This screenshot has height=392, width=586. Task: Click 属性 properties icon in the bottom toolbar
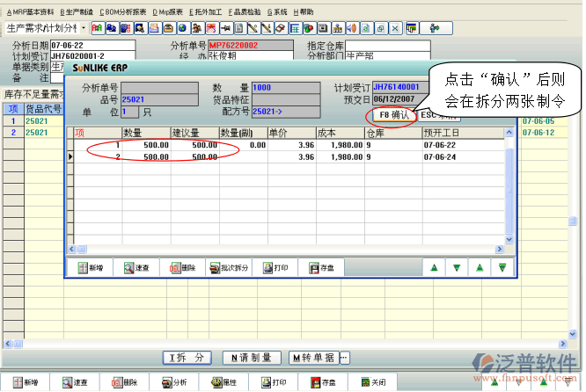pyautogui.click(x=223, y=383)
